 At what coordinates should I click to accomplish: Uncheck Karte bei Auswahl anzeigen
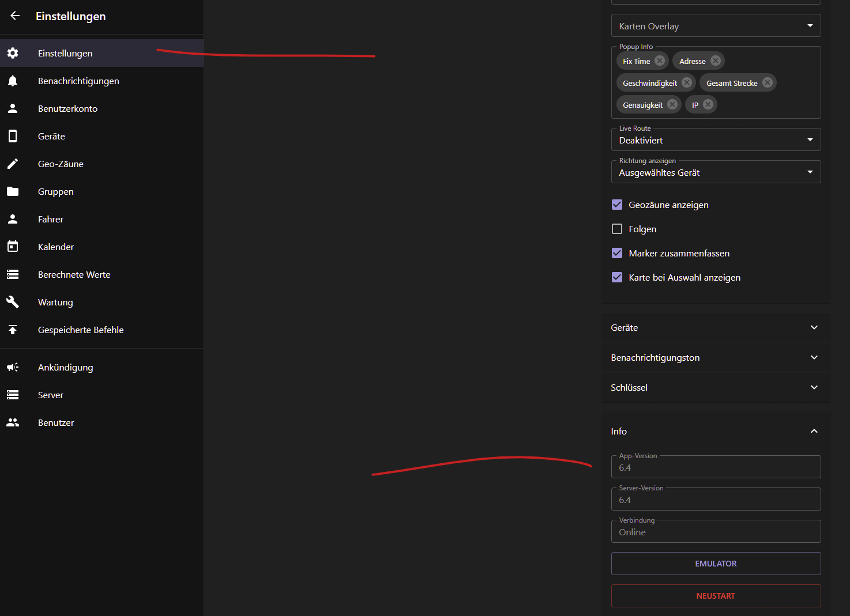tap(617, 277)
